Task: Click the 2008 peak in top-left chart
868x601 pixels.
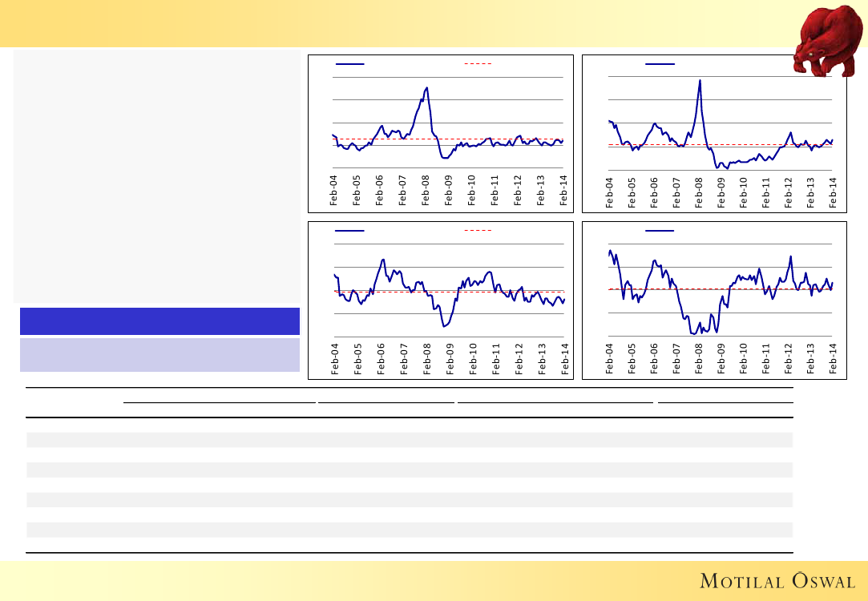Action: 426,88
